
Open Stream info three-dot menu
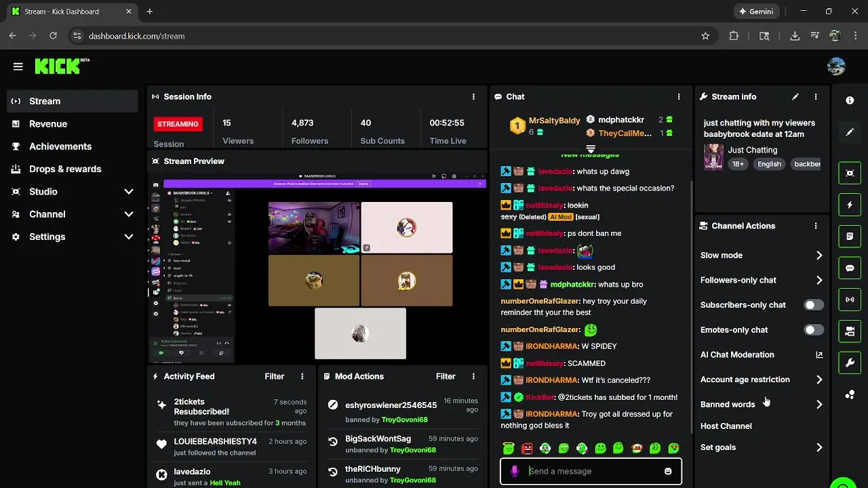[816, 97]
